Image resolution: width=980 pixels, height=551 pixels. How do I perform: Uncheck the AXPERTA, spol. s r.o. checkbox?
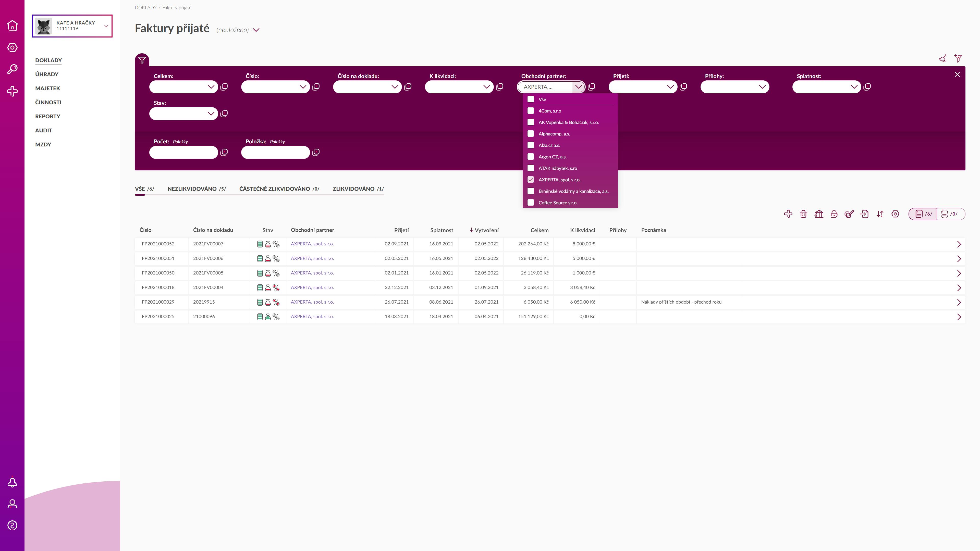(x=531, y=180)
